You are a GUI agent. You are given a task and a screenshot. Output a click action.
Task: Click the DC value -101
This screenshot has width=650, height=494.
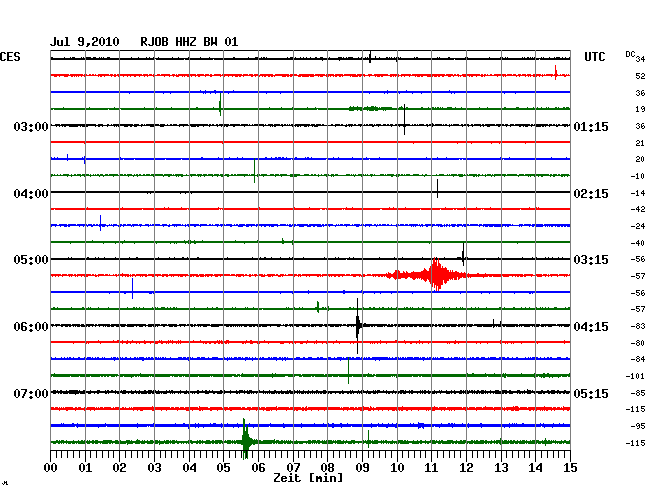pyautogui.click(x=635, y=376)
